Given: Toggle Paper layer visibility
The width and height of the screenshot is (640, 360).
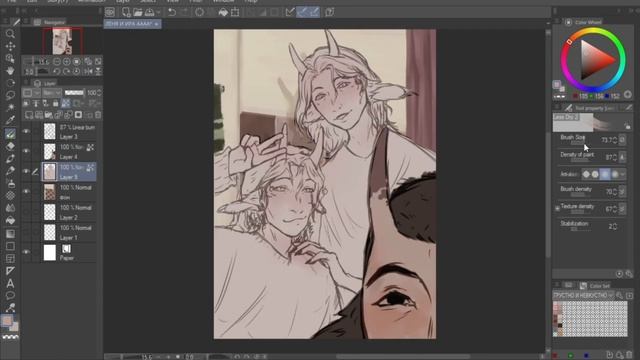Looking at the screenshot, I should tap(26, 252).
